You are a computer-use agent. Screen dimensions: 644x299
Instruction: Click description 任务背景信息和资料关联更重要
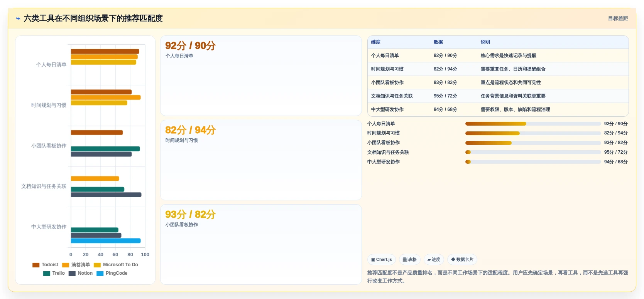tap(513, 96)
